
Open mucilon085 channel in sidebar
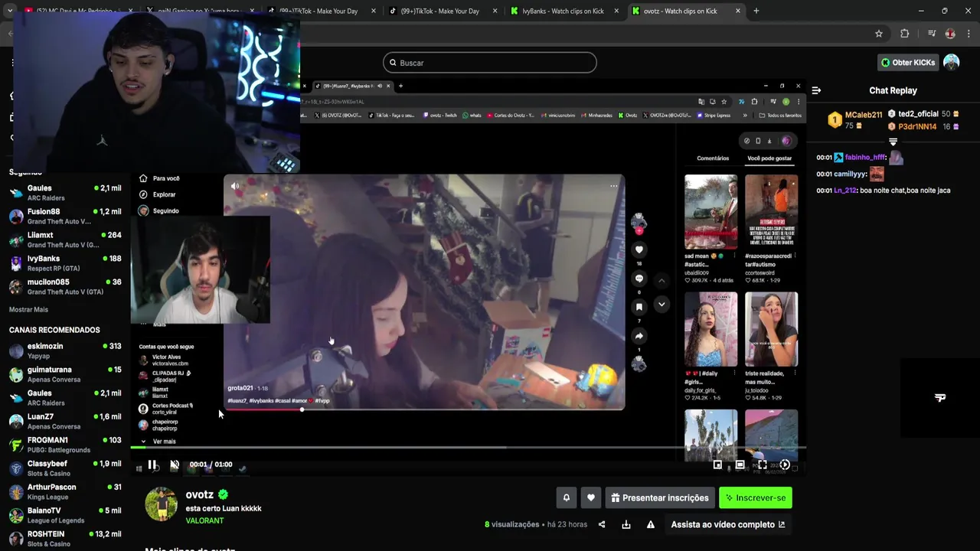(65, 286)
